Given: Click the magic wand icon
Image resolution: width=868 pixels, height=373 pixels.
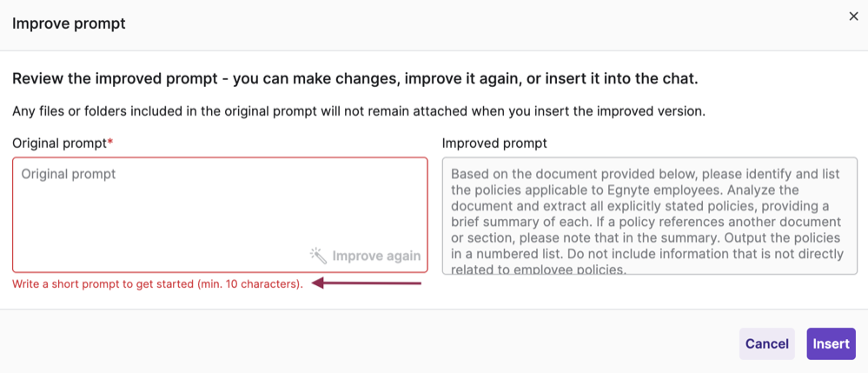Looking at the screenshot, I should tap(318, 256).
